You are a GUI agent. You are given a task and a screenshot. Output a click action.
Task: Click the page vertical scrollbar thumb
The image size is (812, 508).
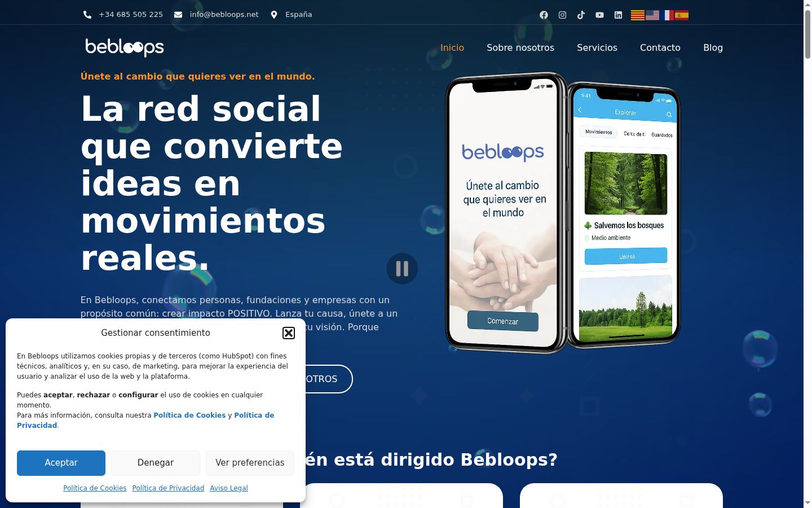pos(807,34)
